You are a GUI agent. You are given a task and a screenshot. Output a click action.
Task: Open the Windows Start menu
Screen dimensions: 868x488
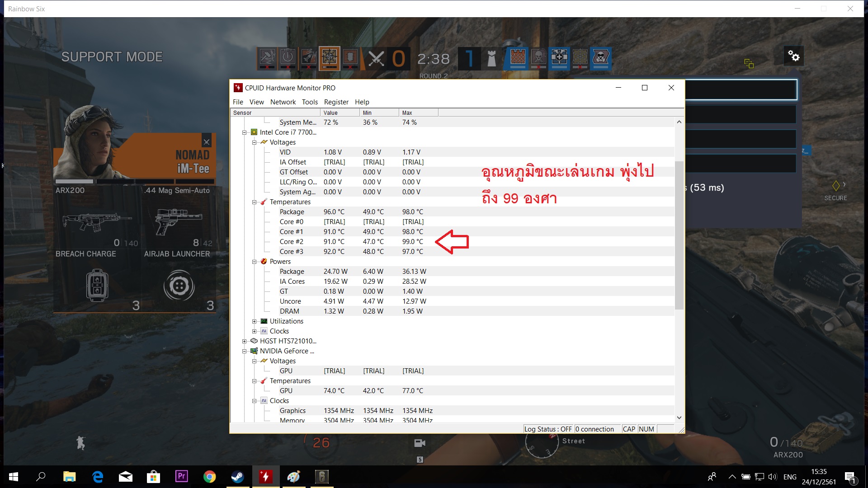pos(14,477)
